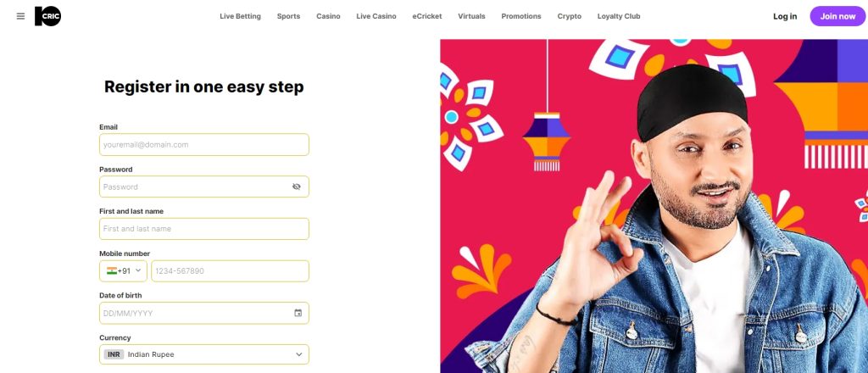Image resolution: width=868 pixels, height=373 pixels.
Task: Select Loyalty Club in navigation
Action: coord(619,16)
